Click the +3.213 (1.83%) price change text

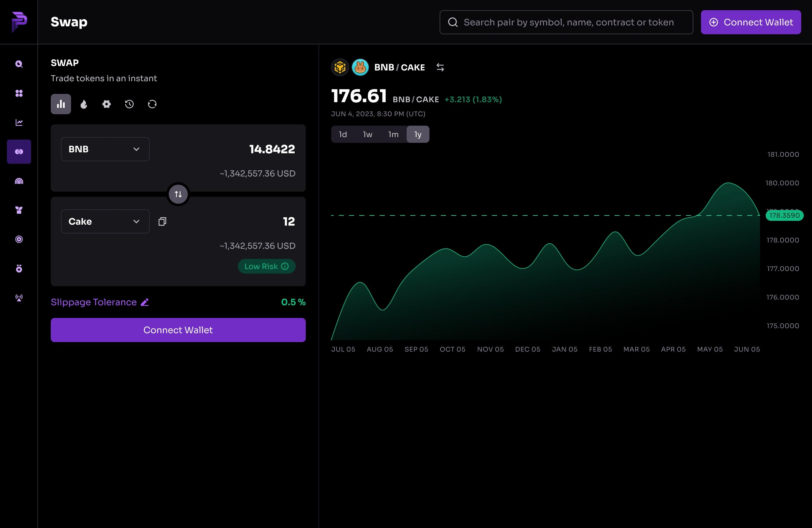[x=473, y=99]
